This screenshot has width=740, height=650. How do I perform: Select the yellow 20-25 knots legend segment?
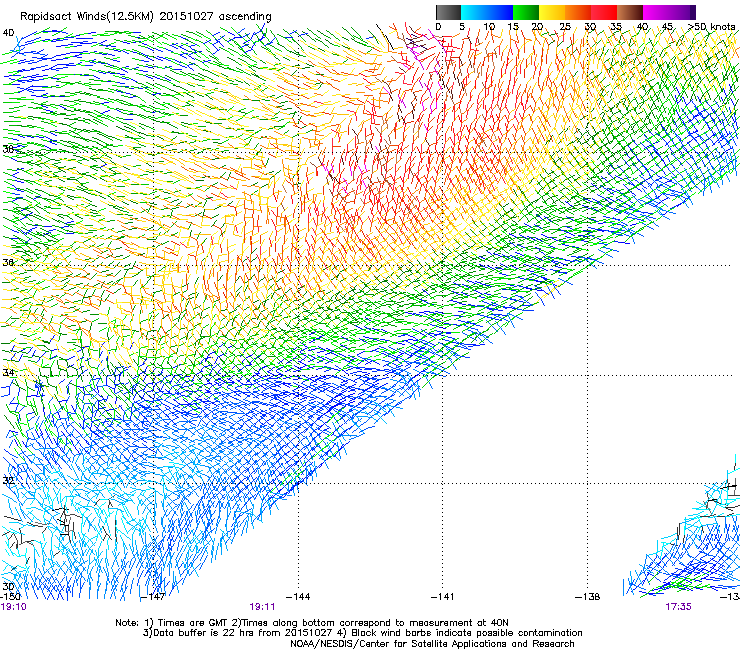coord(552,12)
